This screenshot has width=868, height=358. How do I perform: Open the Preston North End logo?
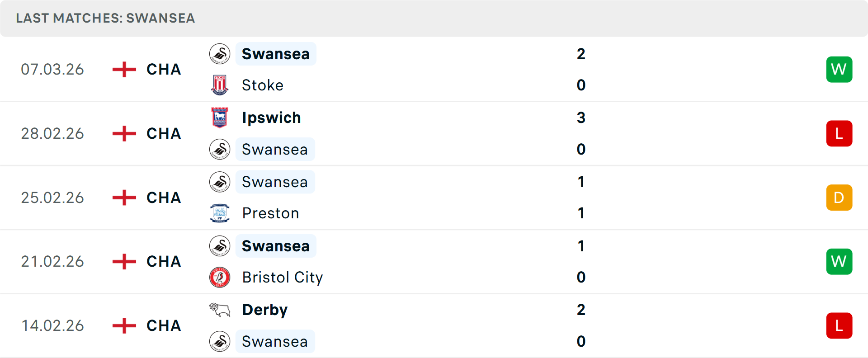coord(219,213)
